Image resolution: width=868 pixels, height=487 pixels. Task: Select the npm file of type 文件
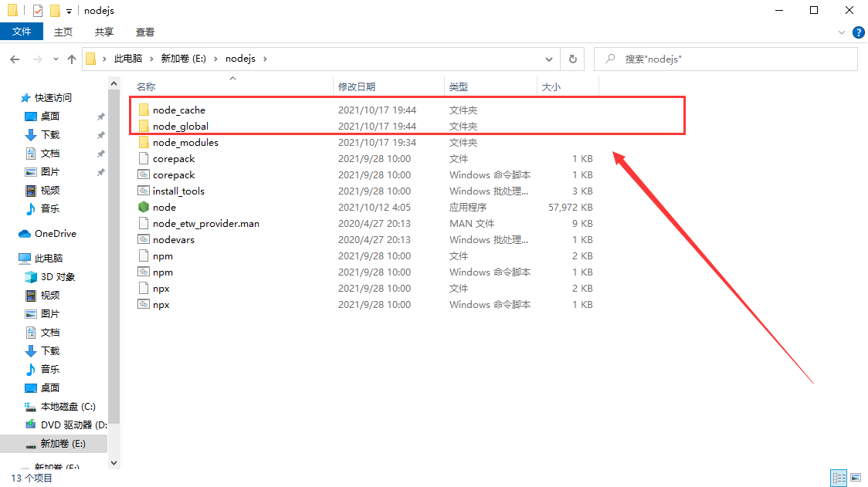click(x=163, y=256)
